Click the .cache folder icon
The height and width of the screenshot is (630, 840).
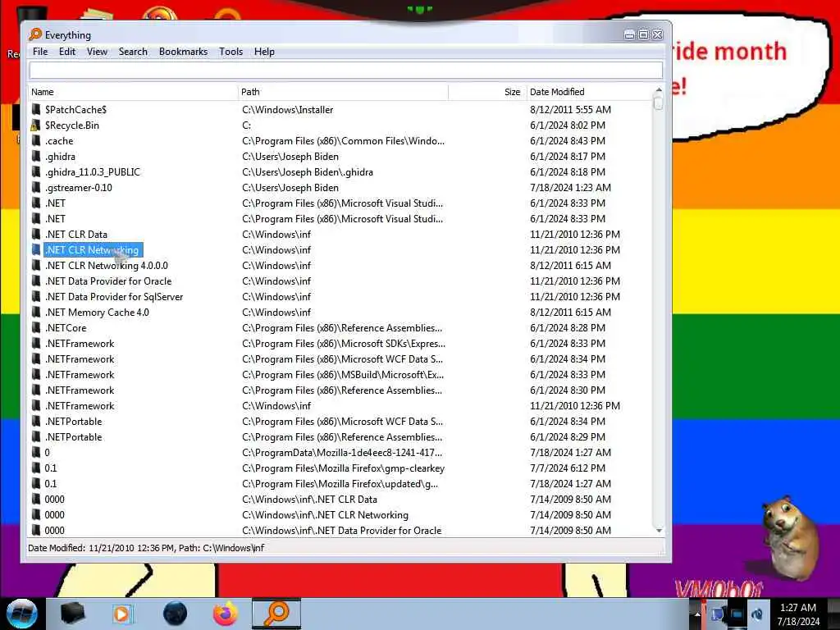tap(36, 141)
